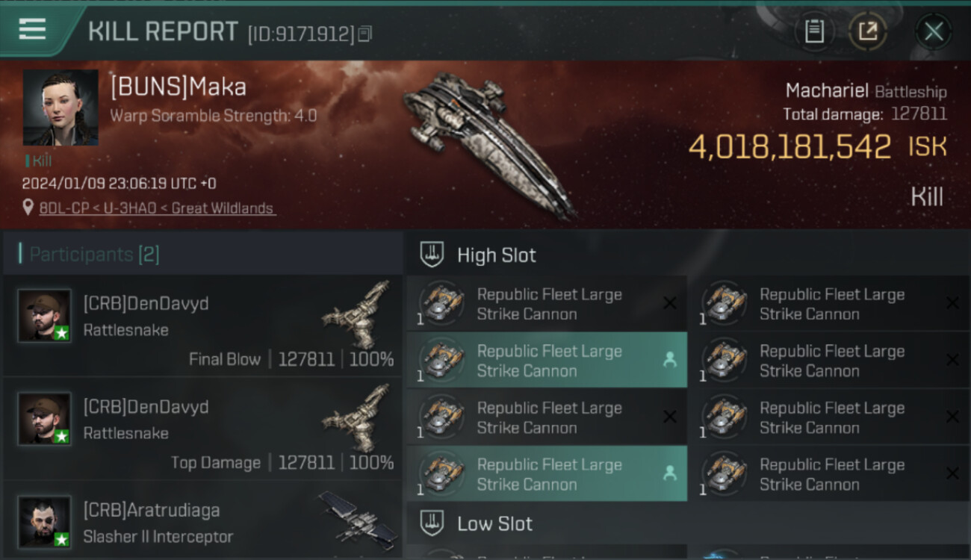Open Aratrudiaga's character portrait

pyautogui.click(x=45, y=522)
